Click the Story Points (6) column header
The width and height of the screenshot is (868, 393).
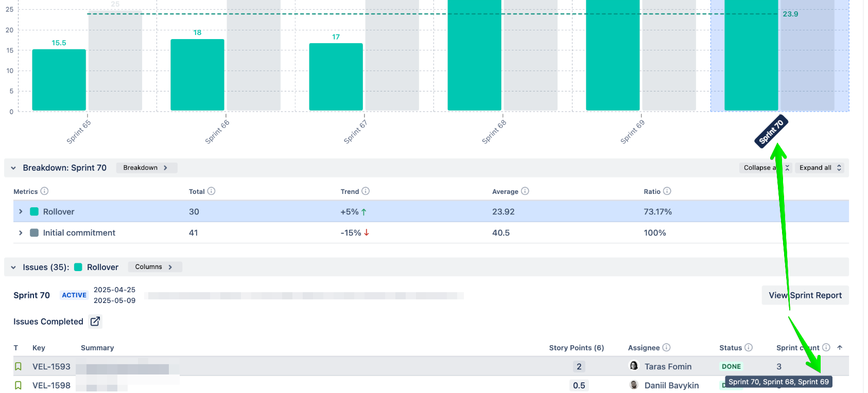577,348
